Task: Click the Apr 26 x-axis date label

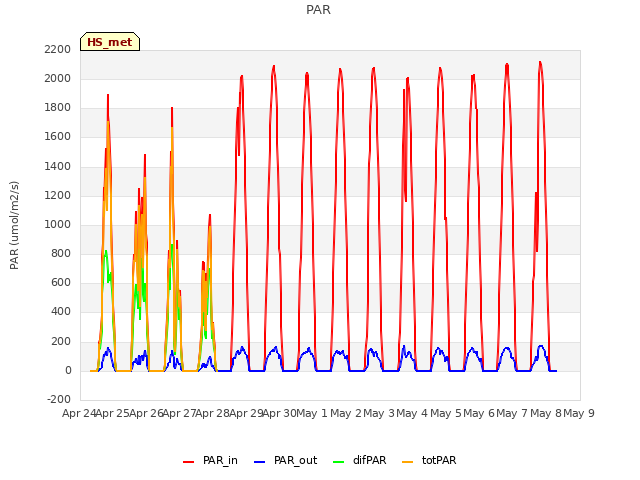Action: click(146, 413)
